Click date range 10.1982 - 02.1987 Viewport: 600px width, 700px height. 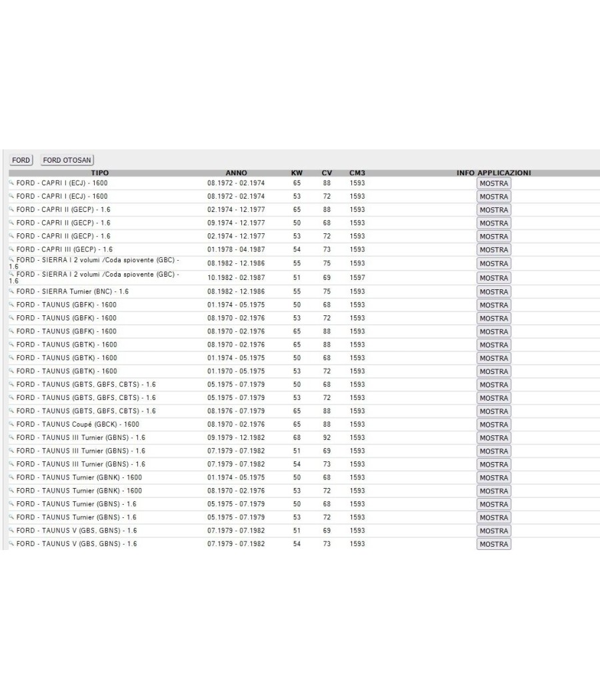click(236, 278)
